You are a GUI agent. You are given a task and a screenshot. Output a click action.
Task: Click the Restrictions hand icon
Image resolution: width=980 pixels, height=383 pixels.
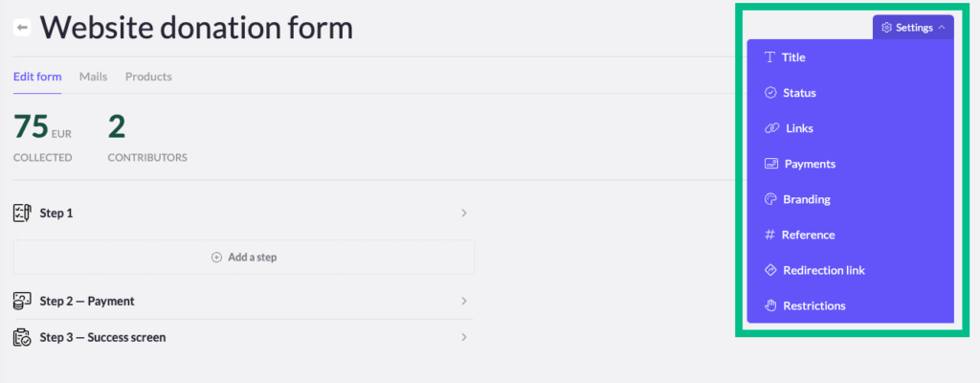tap(770, 305)
